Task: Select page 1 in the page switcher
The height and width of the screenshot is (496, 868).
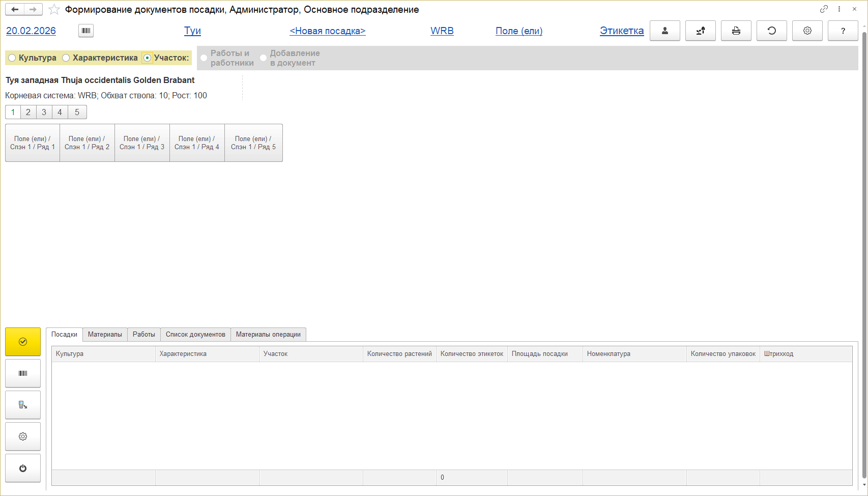Action: [13, 112]
